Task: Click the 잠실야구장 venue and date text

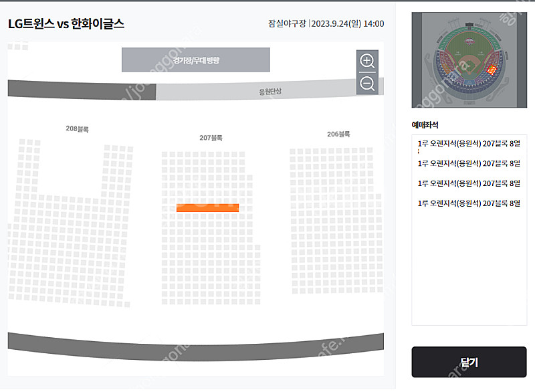Action: [x=326, y=24]
